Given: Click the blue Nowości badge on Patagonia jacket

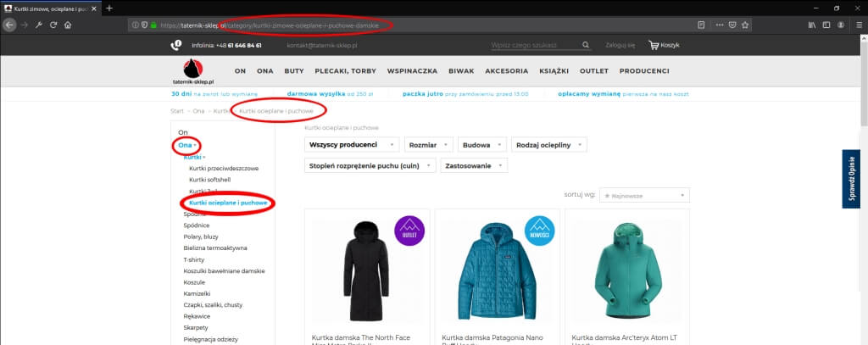Looking at the screenshot, I should [x=539, y=231].
